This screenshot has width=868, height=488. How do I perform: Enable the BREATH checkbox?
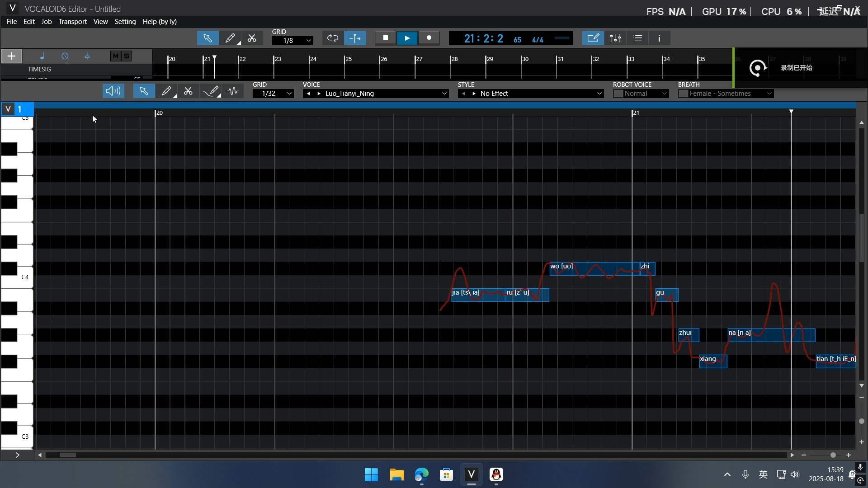tap(683, 94)
